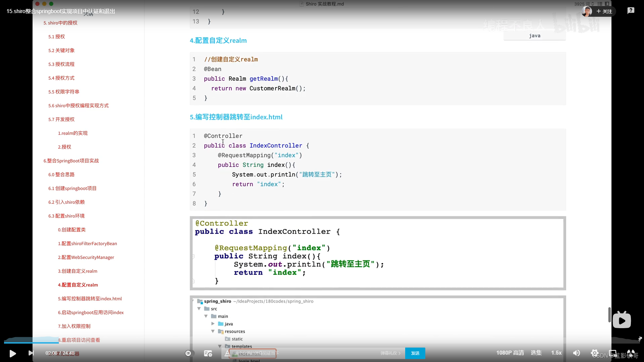Select the spring_shiro project root
Screen dimensions: 644x362
pos(217,301)
